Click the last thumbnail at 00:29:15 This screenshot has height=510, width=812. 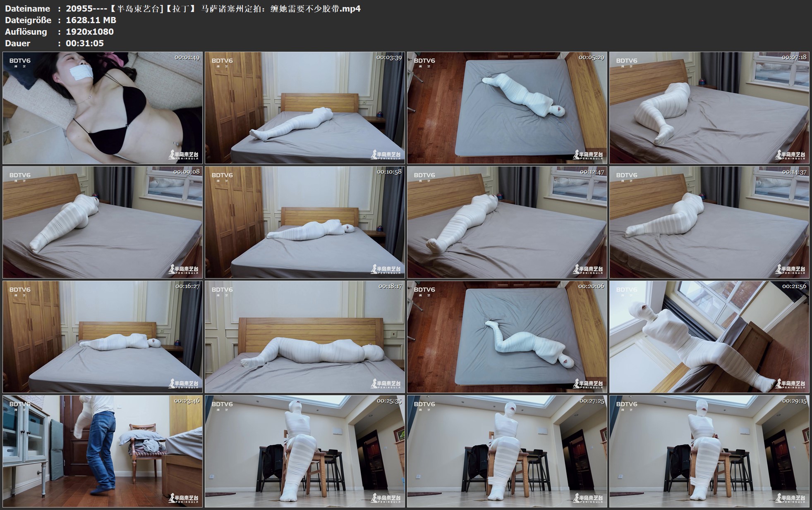tap(709, 451)
